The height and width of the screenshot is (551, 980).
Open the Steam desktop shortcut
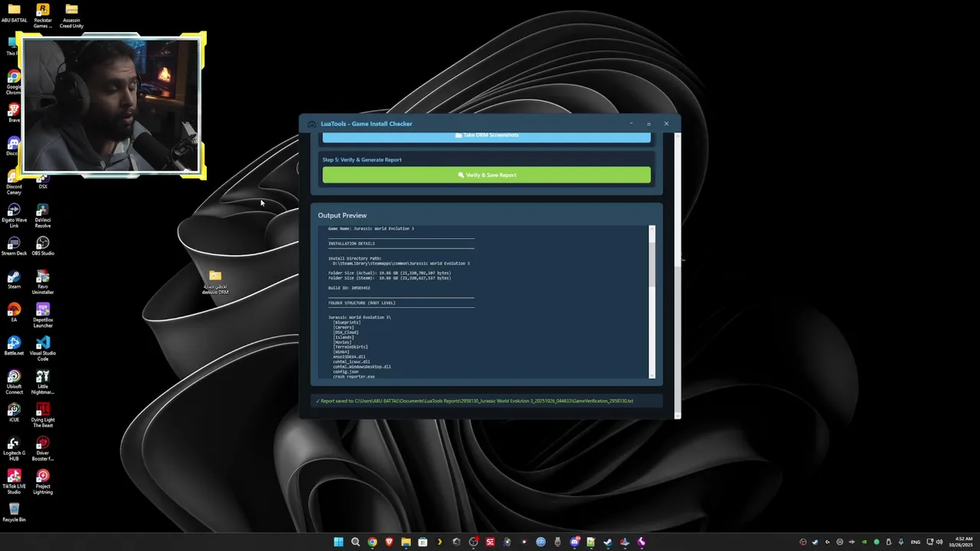click(14, 280)
